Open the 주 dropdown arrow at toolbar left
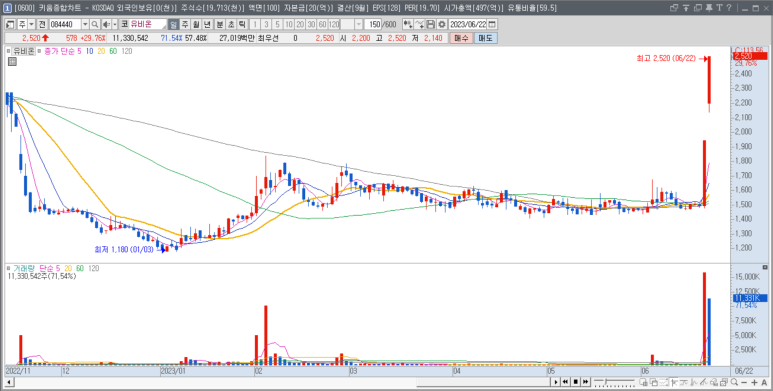Viewport: 773px width, 391px height. point(32,24)
